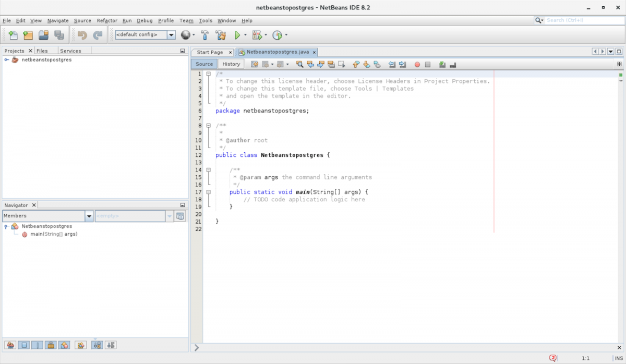626x364 pixels.
Task: Switch to the Services panel tab
Action: [x=70, y=51]
